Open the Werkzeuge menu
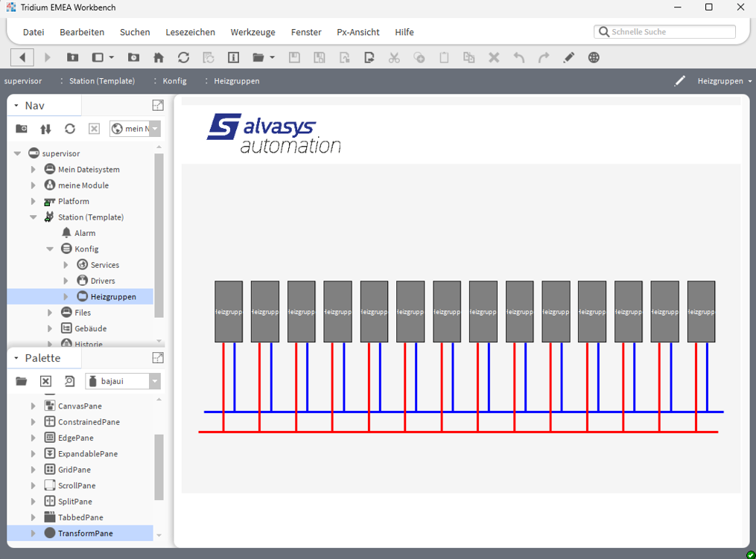This screenshot has width=756, height=559. click(x=253, y=32)
